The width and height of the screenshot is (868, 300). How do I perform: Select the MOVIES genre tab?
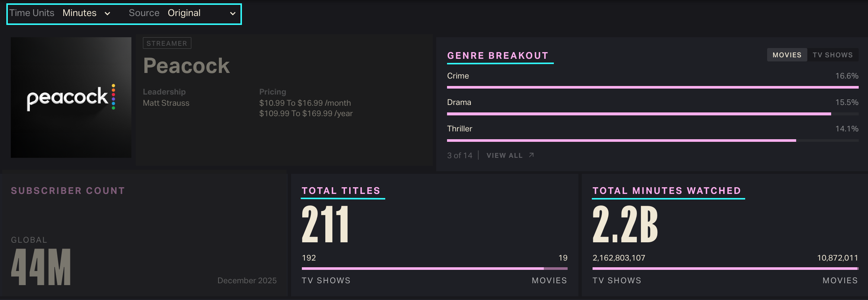click(x=787, y=55)
